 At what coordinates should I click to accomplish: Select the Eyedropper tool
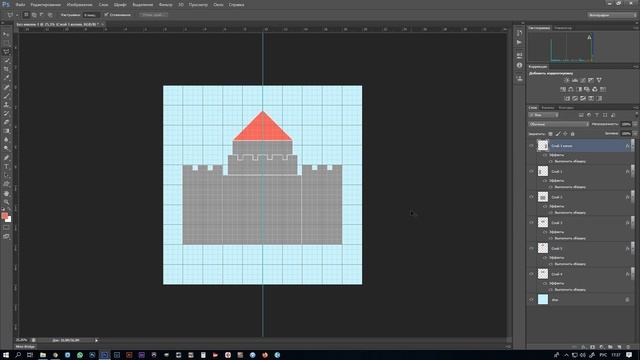click(x=6, y=78)
